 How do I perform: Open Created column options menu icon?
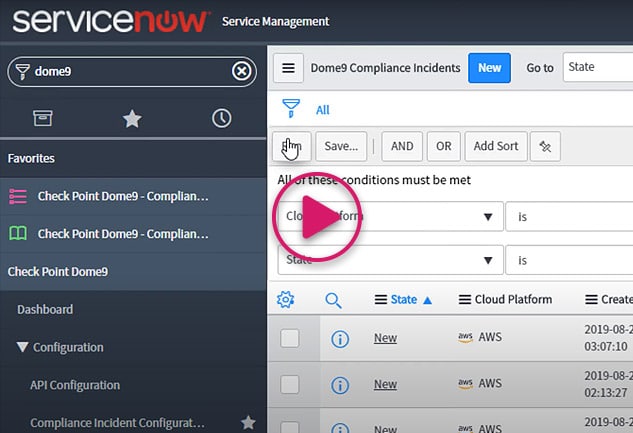click(591, 300)
